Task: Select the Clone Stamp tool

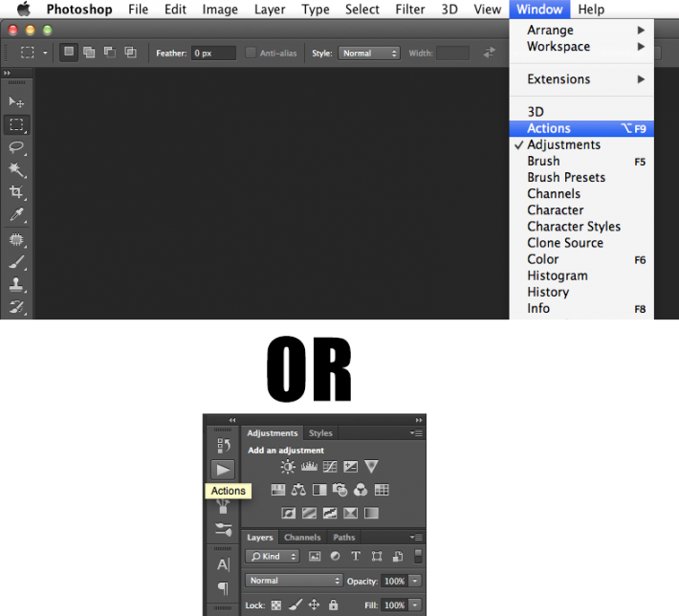Action: coord(16,285)
